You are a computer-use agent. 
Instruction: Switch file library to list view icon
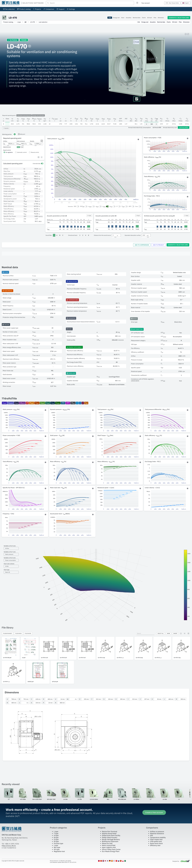click(x=184, y=633)
